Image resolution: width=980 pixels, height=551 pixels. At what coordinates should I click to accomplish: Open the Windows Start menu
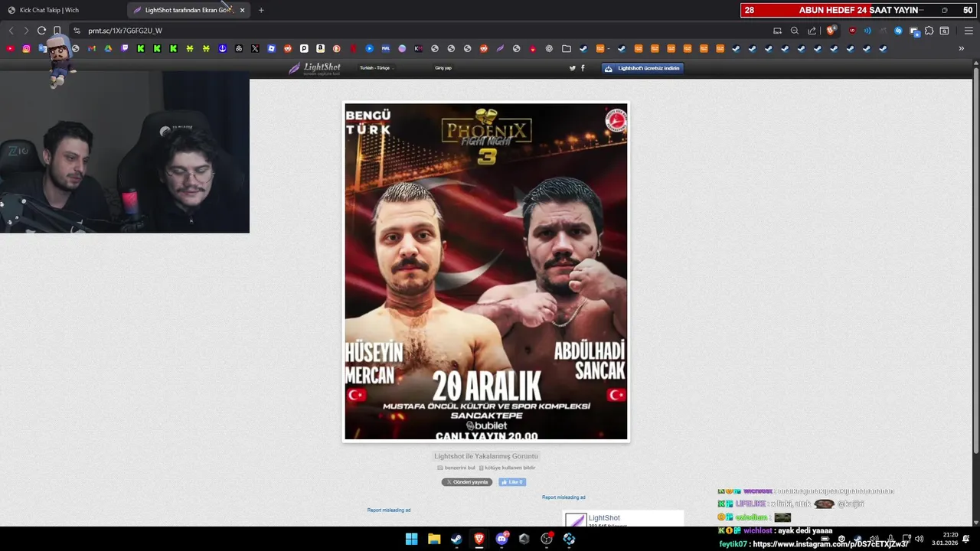(411, 539)
